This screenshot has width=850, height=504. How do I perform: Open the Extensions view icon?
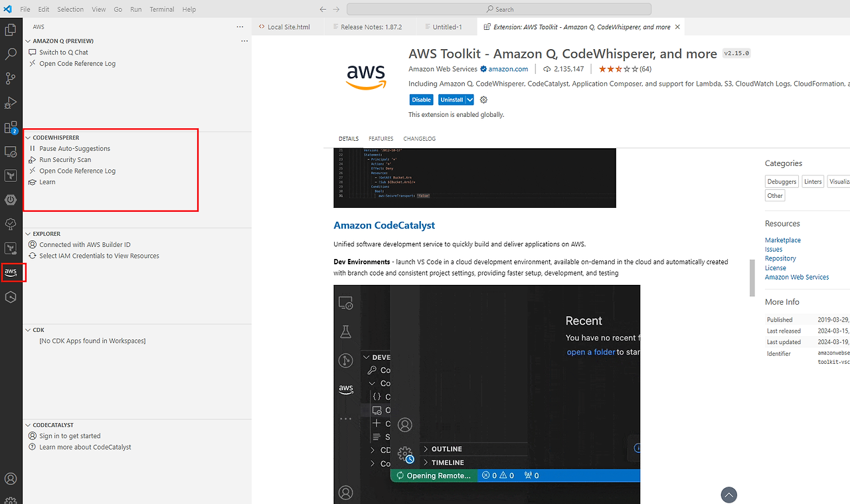tap(11, 127)
